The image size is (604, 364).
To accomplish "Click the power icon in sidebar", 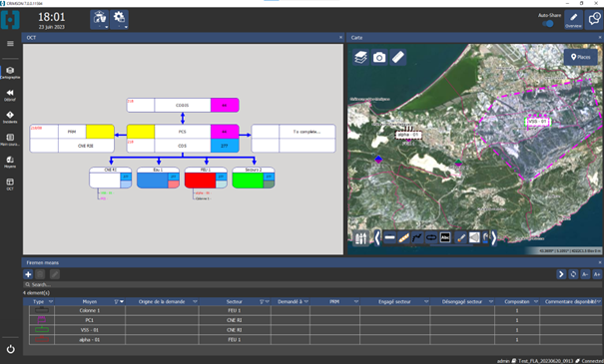I will pos(10,349).
